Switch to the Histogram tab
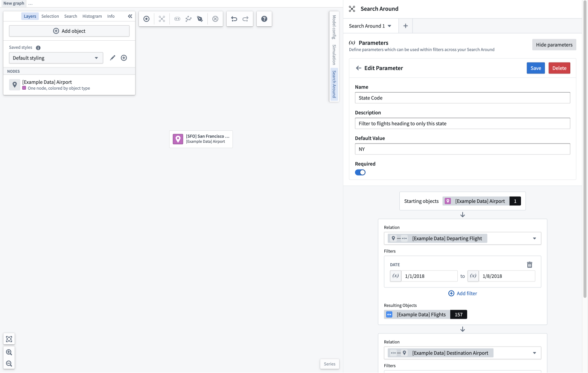The image size is (588, 373). [x=92, y=16]
